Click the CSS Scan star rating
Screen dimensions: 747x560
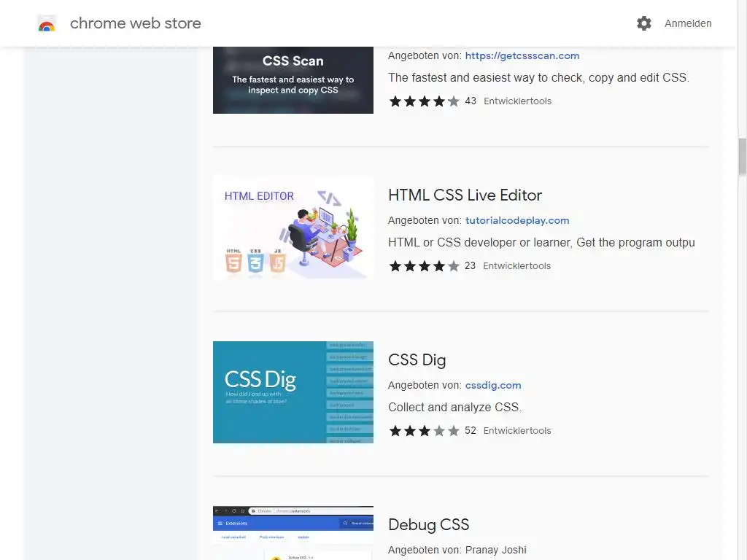424,101
